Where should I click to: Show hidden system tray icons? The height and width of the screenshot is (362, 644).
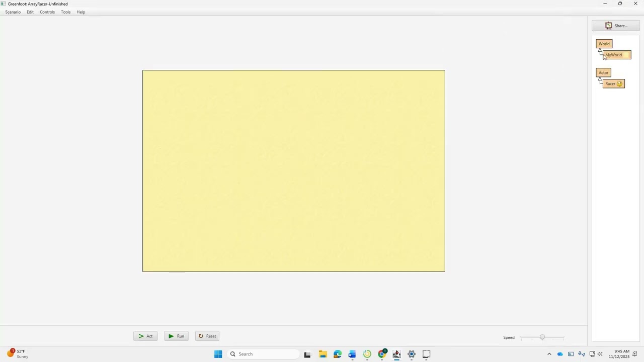click(549, 354)
